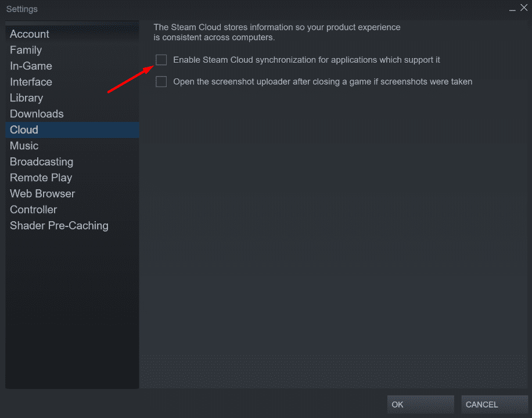Switch to the Music settings
This screenshot has height=418, width=532.
[x=24, y=146]
